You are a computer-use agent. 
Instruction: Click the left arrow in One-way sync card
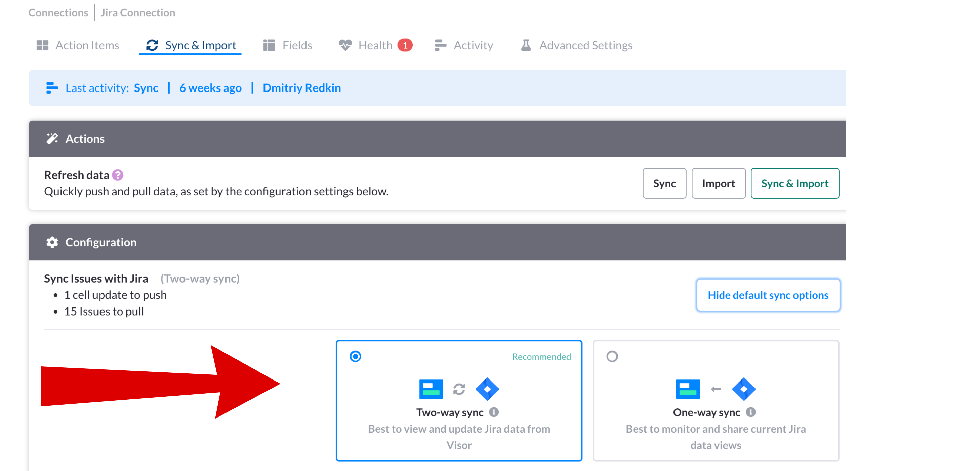[x=716, y=389]
